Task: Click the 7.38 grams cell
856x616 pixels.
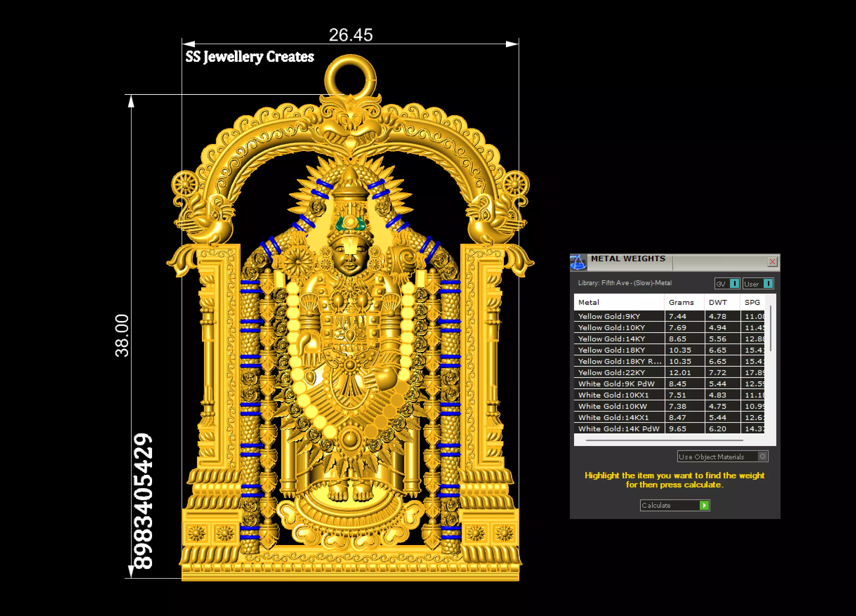Action: click(x=684, y=406)
